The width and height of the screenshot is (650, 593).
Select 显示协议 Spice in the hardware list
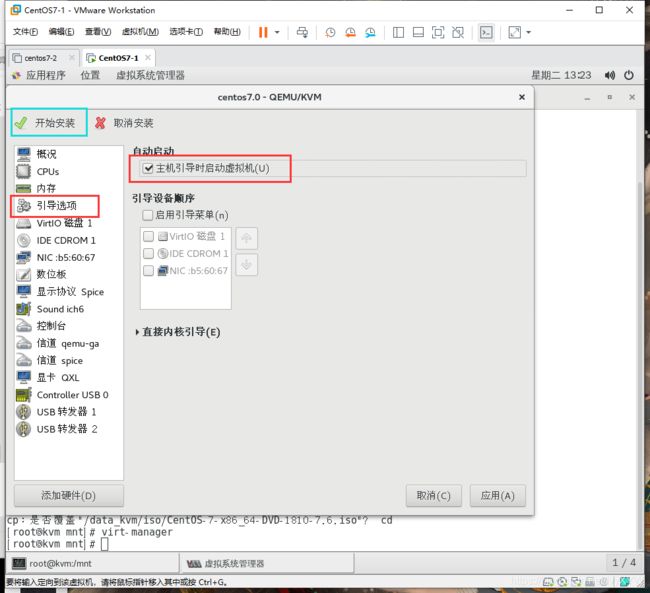69,292
